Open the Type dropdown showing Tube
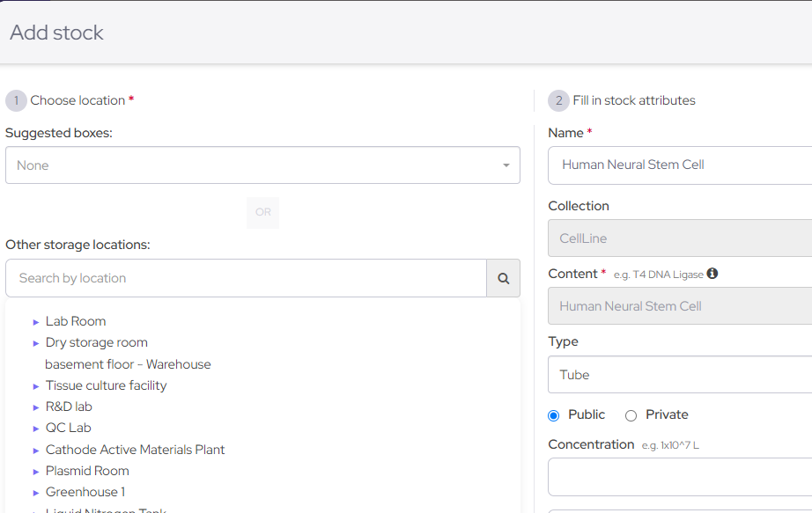The width and height of the screenshot is (812, 513). coord(696,374)
